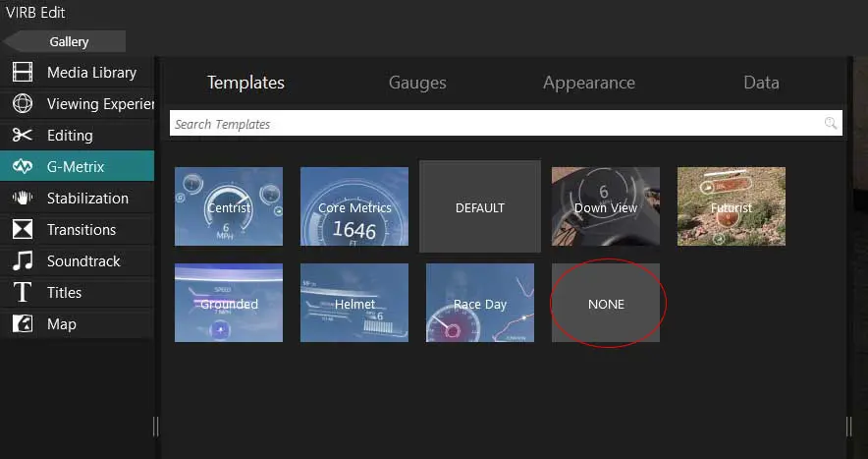Screen dimensions: 868x459
Task: Go back to Gallery
Action: click(x=65, y=41)
